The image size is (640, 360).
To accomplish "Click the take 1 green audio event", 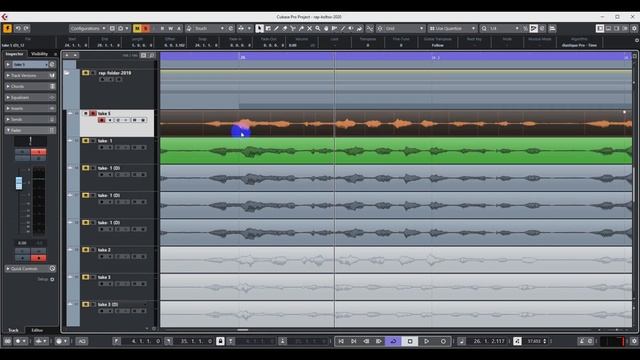I will click(x=396, y=151).
